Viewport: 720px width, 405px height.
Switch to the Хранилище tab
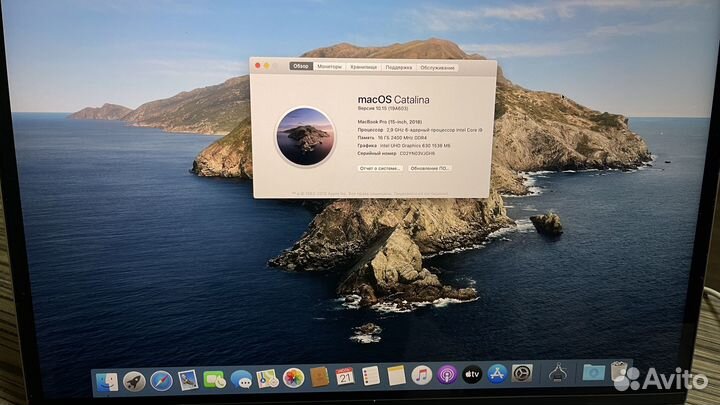pyautogui.click(x=363, y=67)
